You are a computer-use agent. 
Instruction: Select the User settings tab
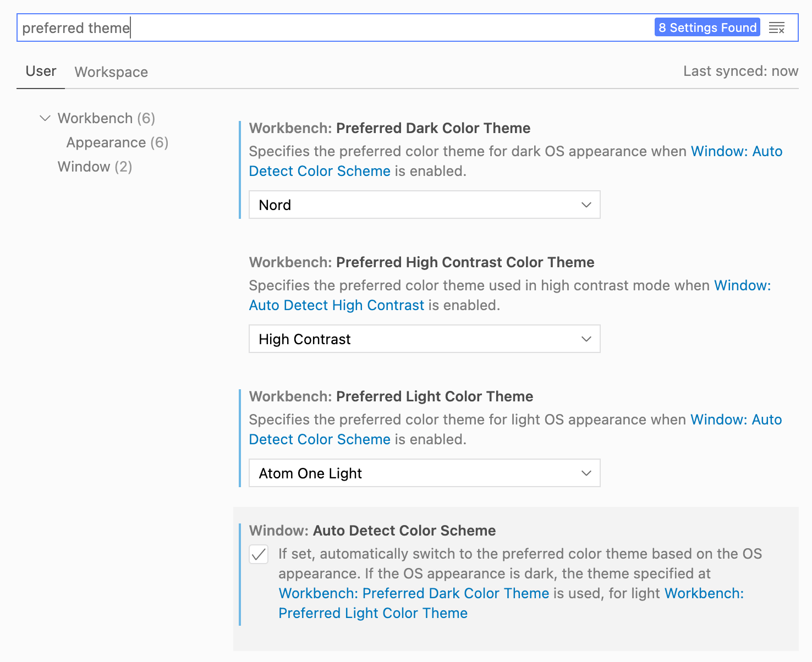41,71
